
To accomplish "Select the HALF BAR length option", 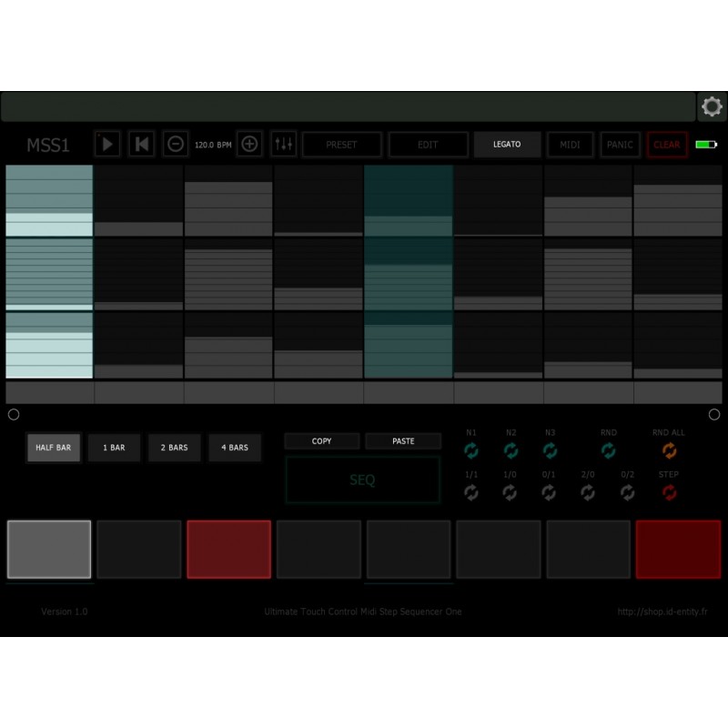I will pos(53,448).
